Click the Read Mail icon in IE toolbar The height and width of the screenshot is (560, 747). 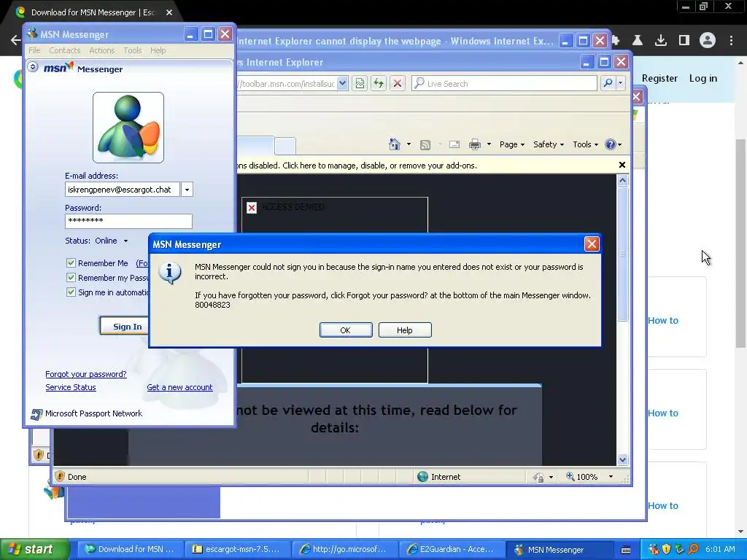pos(454,145)
